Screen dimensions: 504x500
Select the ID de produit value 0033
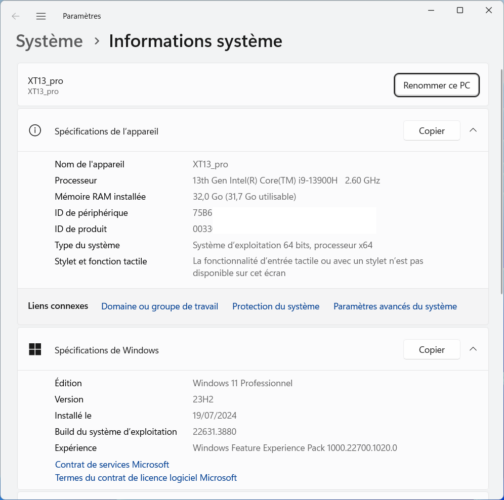(x=202, y=229)
